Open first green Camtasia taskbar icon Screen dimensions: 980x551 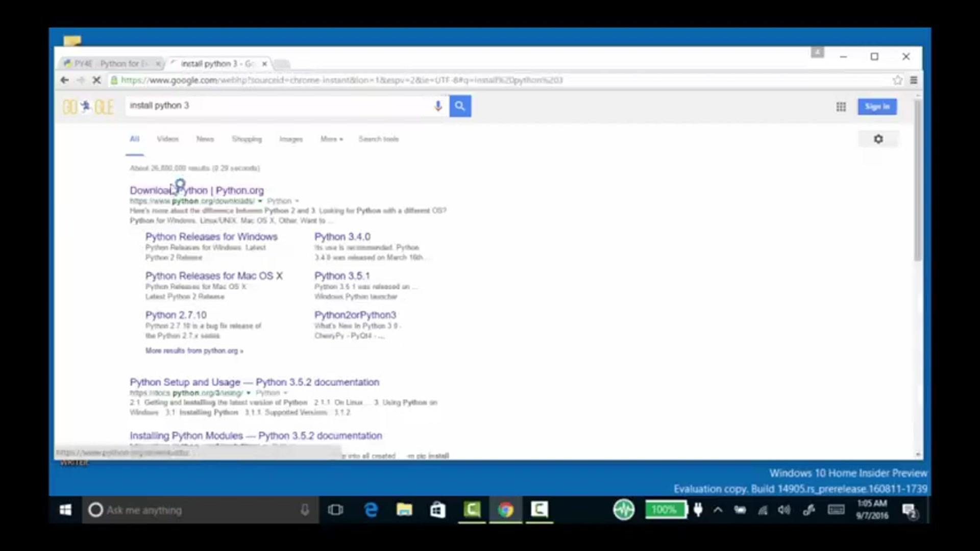tap(472, 510)
